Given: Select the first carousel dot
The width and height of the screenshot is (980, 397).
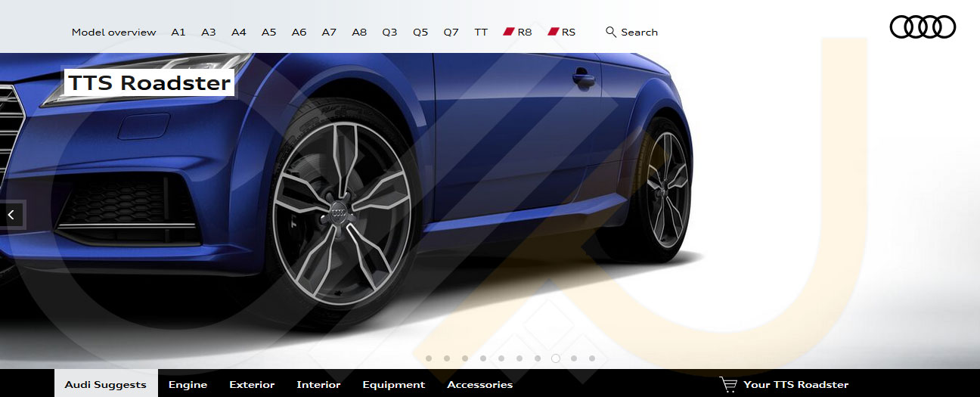Looking at the screenshot, I should 429,358.
